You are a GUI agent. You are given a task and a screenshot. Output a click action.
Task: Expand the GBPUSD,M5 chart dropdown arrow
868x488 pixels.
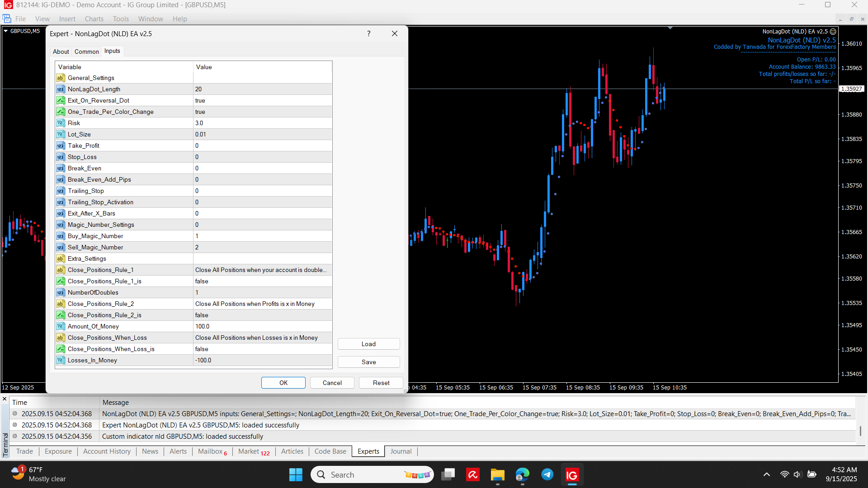[6, 31]
